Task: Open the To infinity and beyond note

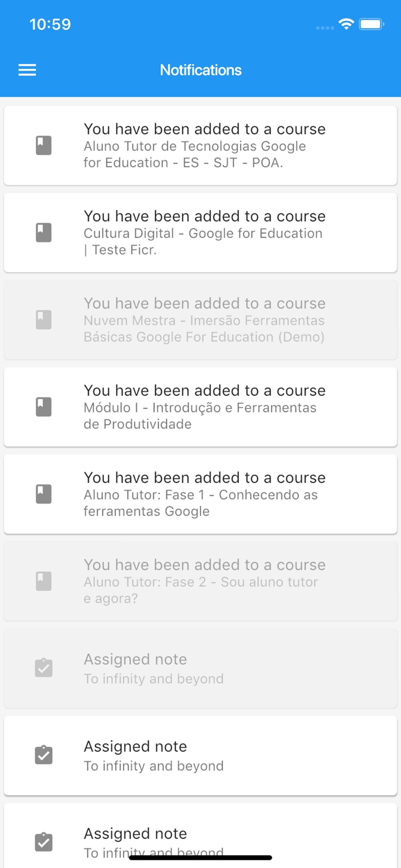Action: pos(200,755)
